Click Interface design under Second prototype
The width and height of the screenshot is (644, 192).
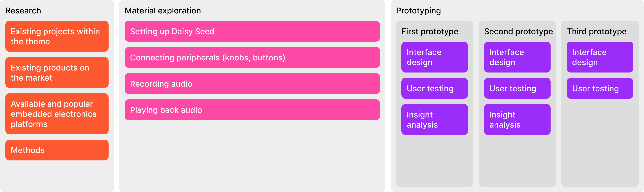[517, 57]
